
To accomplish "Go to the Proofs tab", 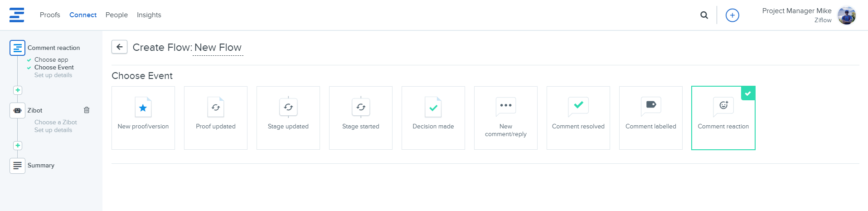I will (x=50, y=15).
